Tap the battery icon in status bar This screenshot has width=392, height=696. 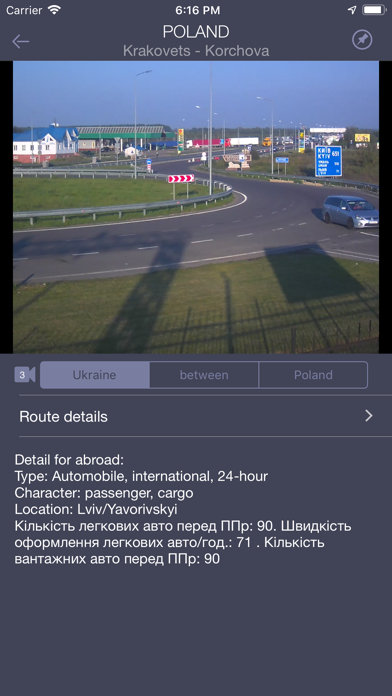click(x=374, y=10)
